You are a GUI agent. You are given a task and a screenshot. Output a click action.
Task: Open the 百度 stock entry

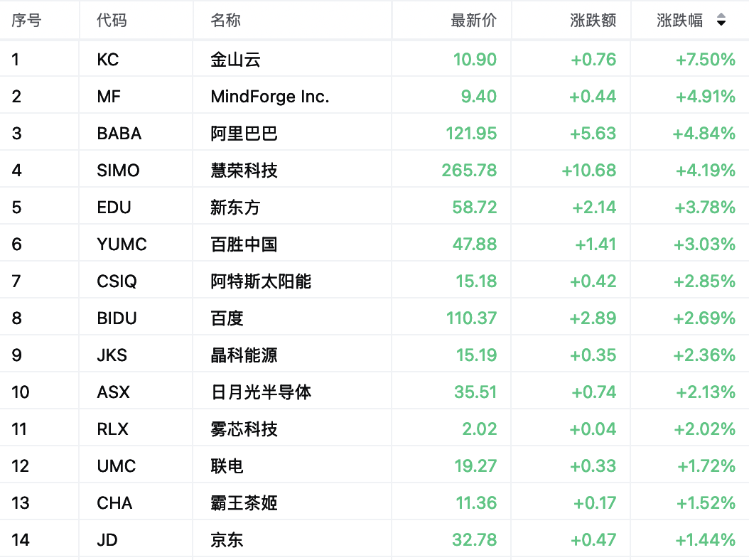pos(227,318)
